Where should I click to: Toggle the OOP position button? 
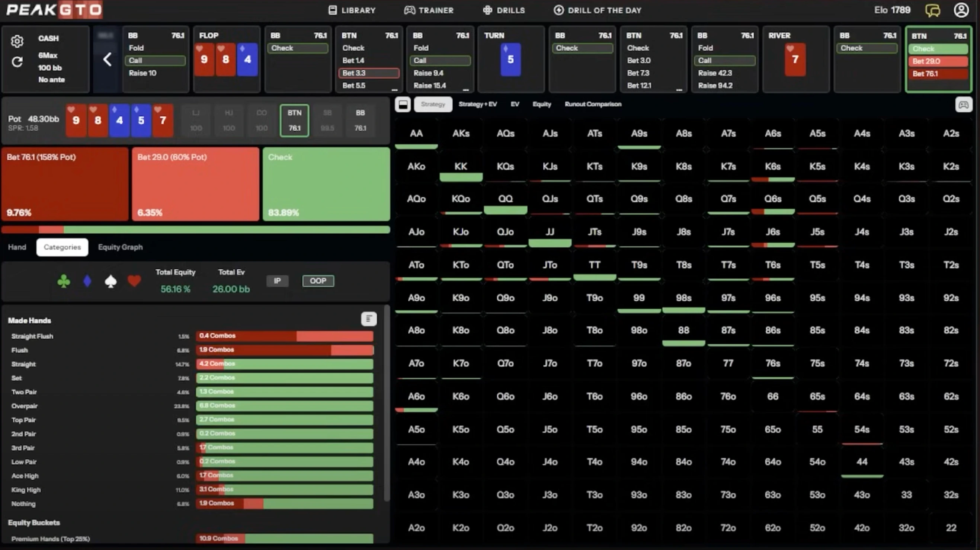[x=318, y=281]
